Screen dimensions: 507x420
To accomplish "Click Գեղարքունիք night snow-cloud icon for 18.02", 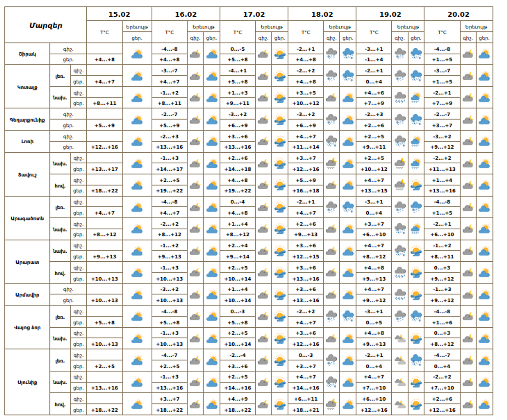I will click(331, 120).
